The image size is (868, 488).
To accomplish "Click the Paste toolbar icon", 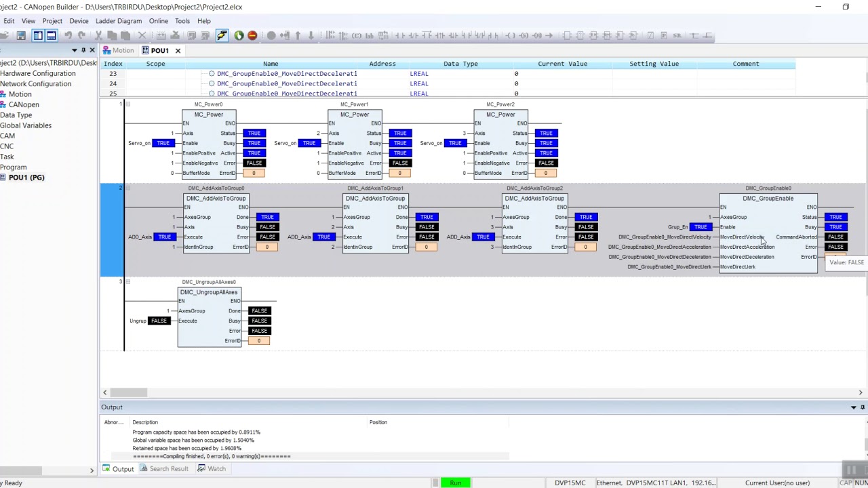I will point(125,35).
